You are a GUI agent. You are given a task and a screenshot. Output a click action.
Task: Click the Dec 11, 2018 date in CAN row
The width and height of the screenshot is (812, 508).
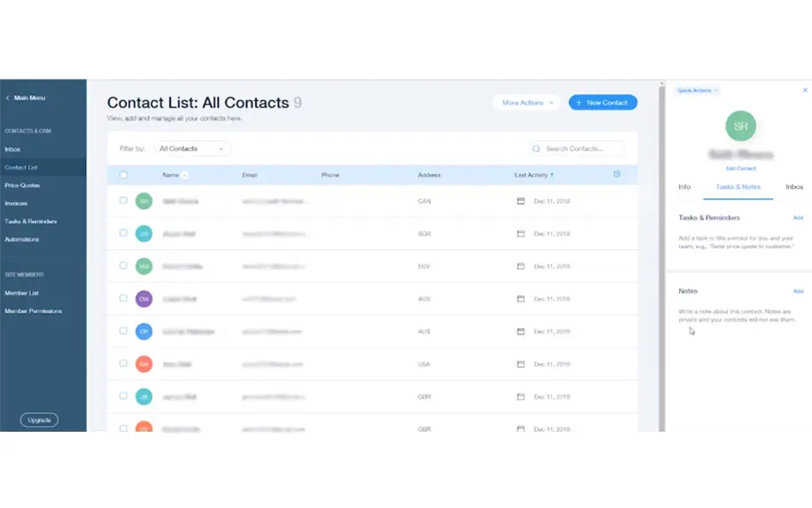(x=552, y=201)
